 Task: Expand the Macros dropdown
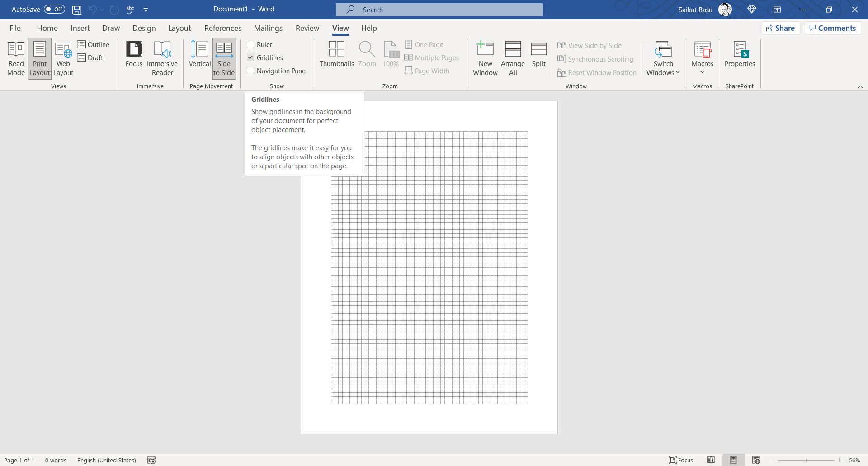coord(702,58)
